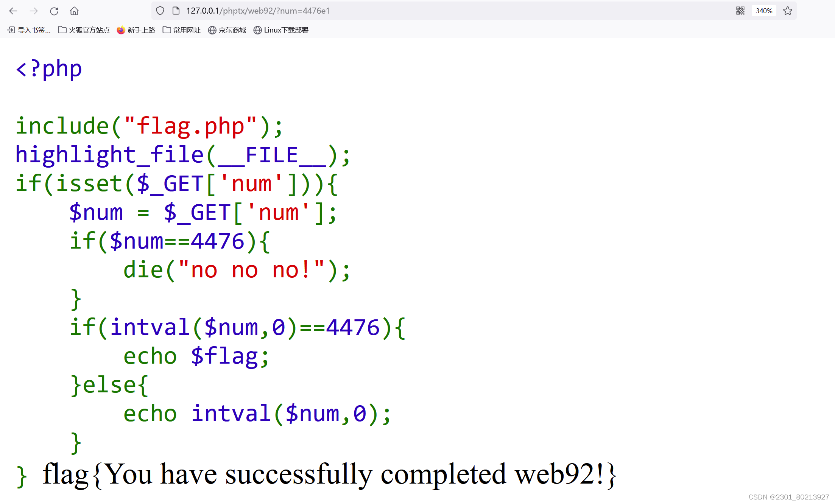Open the home page via house icon

click(74, 11)
